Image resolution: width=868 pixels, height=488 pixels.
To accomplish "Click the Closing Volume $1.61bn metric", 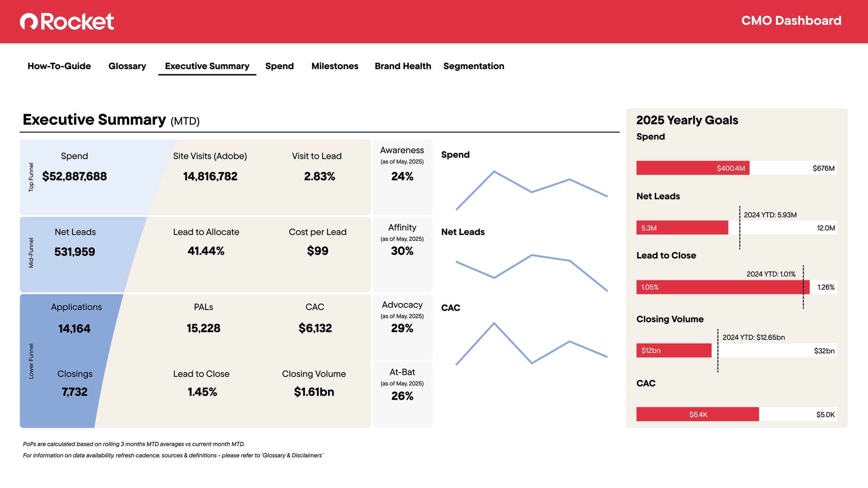I will (x=314, y=392).
